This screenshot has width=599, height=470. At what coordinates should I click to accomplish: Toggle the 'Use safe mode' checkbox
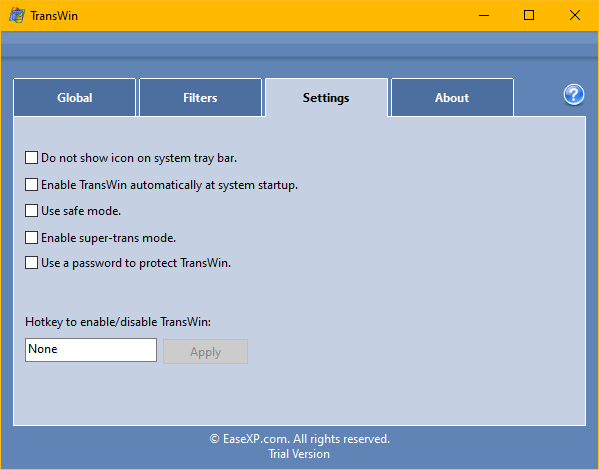(x=31, y=211)
